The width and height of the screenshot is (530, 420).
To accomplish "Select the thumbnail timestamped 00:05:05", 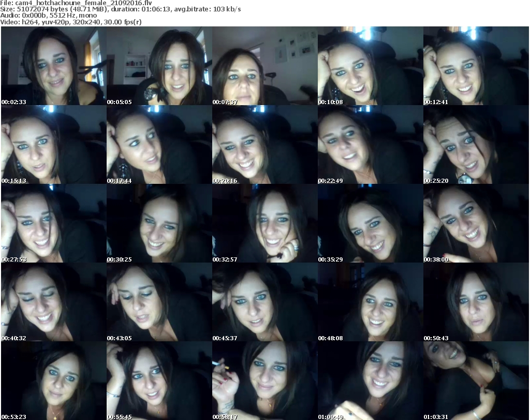I will 159,66.
